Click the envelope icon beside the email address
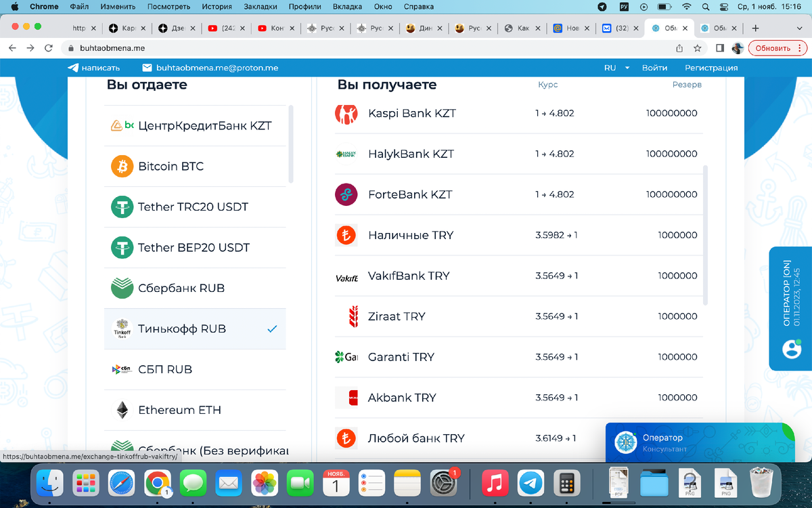 [147, 68]
